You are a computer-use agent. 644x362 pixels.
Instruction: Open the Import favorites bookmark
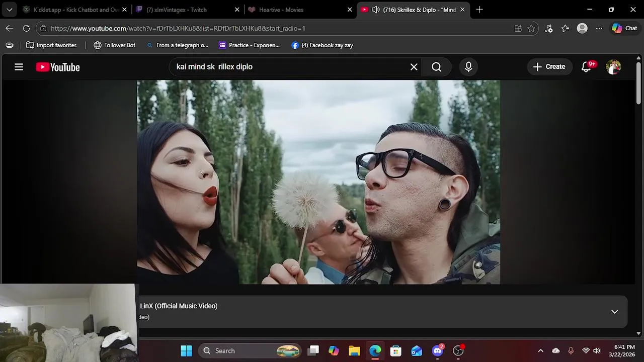pos(51,45)
